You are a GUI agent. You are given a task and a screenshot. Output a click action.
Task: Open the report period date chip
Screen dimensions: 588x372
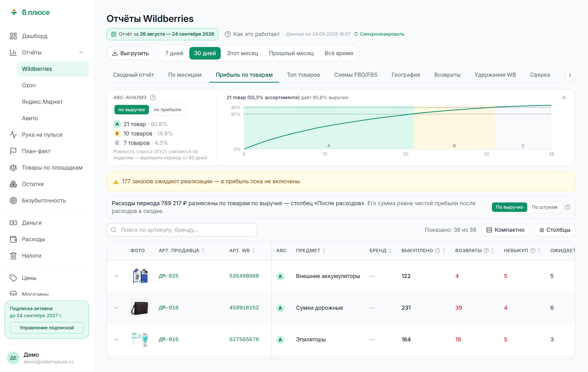tap(162, 34)
